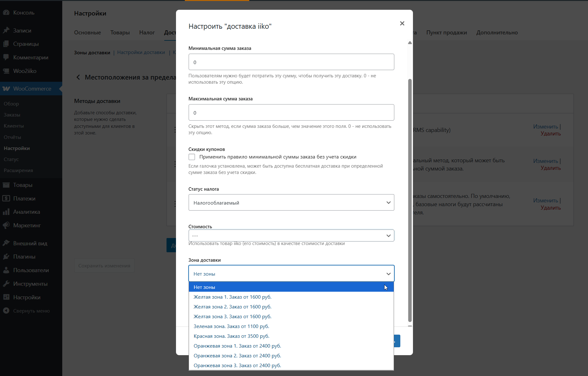Screen dimensions: 588x376
Task: Open the Стоимость dropdown
Action: point(291,236)
